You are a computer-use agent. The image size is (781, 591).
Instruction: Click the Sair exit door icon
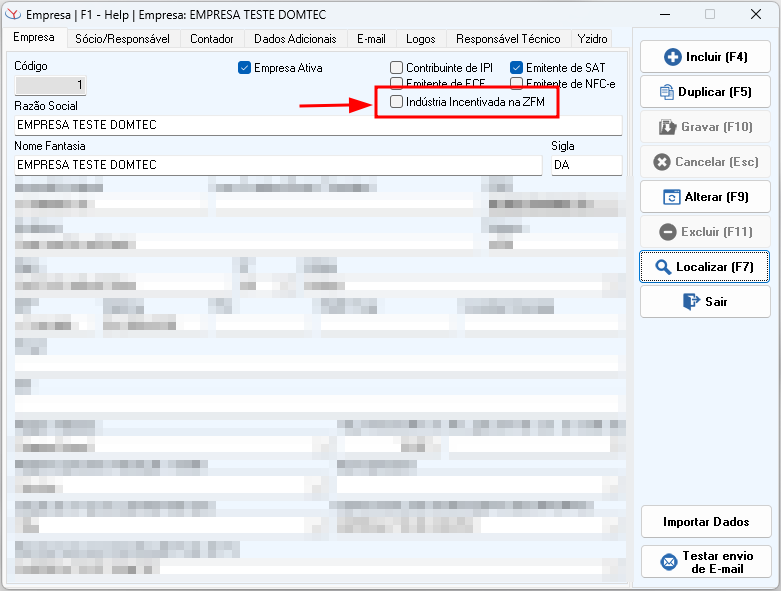point(690,301)
